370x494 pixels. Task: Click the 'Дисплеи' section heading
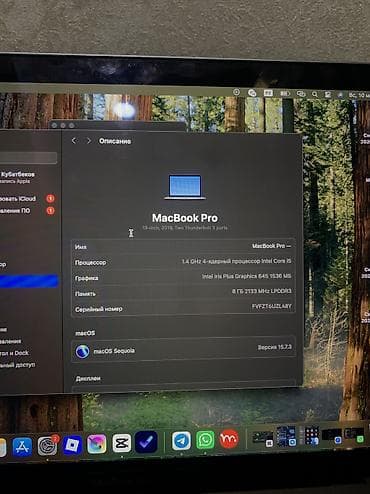[x=88, y=379]
